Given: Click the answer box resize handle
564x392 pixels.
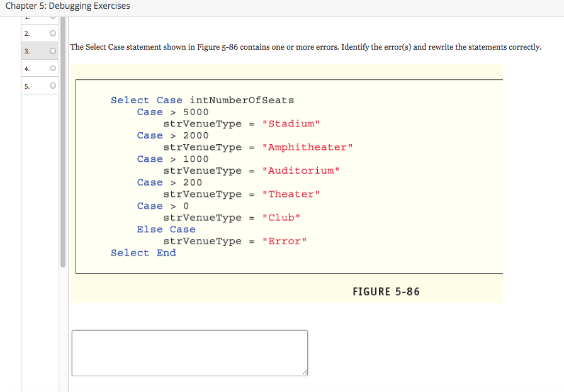Looking at the screenshot, I should tap(305, 373).
